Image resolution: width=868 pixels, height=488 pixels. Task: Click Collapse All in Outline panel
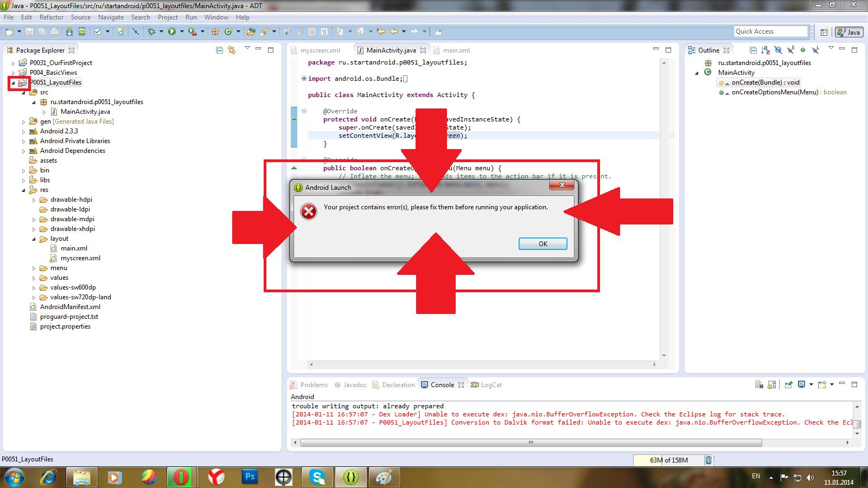coord(753,50)
